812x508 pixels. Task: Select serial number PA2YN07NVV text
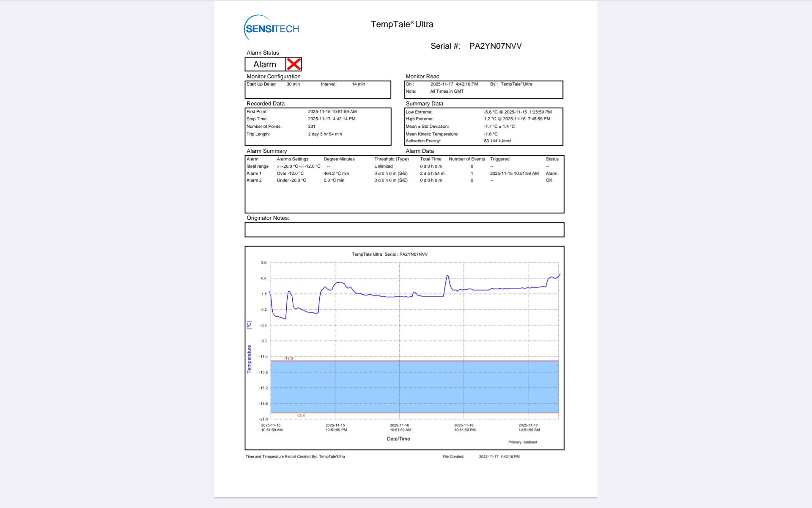495,46
